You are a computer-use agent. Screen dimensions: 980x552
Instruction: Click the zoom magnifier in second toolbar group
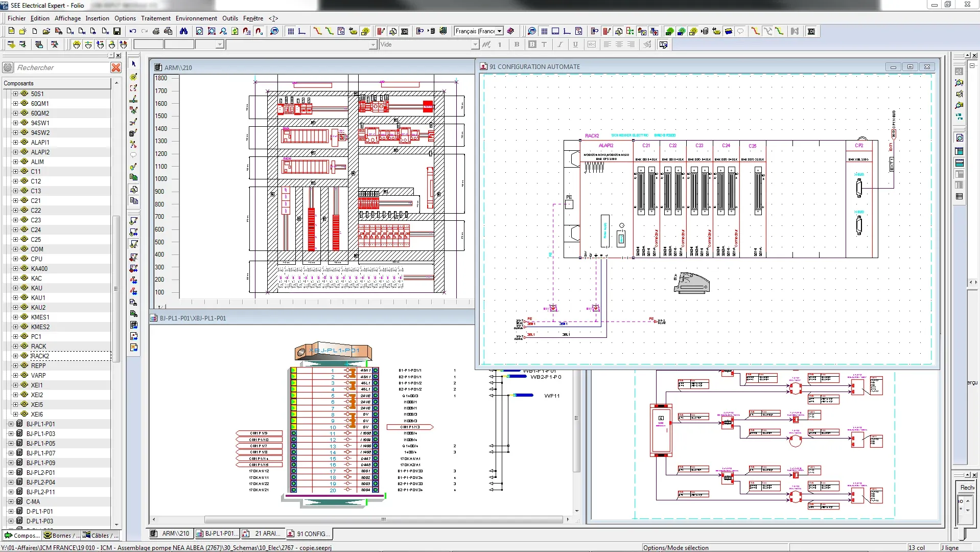click(x=532, y=31)
